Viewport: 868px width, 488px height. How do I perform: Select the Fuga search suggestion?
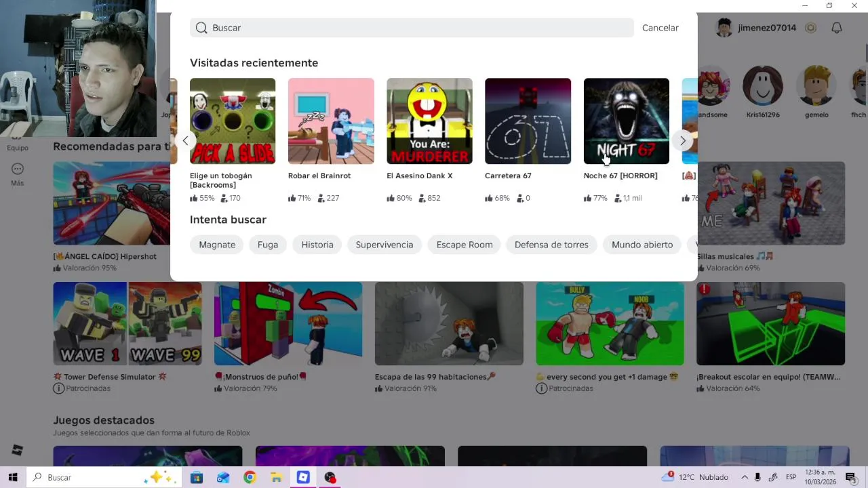pos(268,245)
